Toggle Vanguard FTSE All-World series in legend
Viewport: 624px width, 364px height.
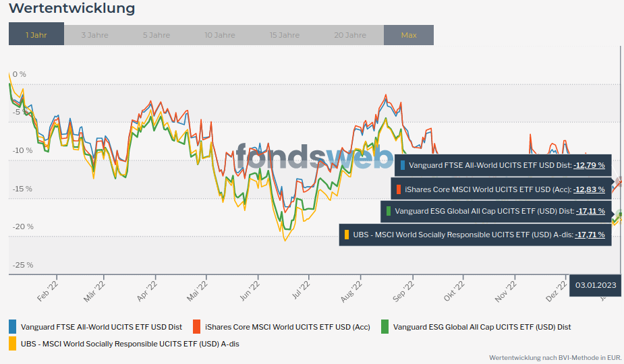[x=101, y=327]
